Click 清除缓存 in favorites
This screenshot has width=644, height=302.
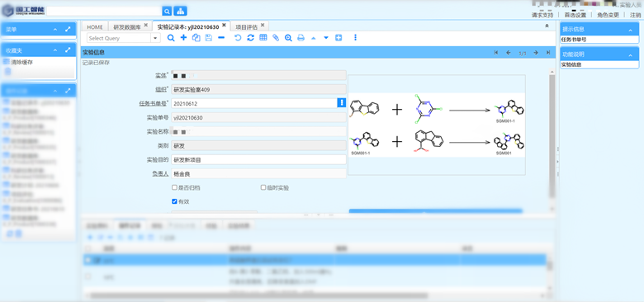[x=21, y=62]
